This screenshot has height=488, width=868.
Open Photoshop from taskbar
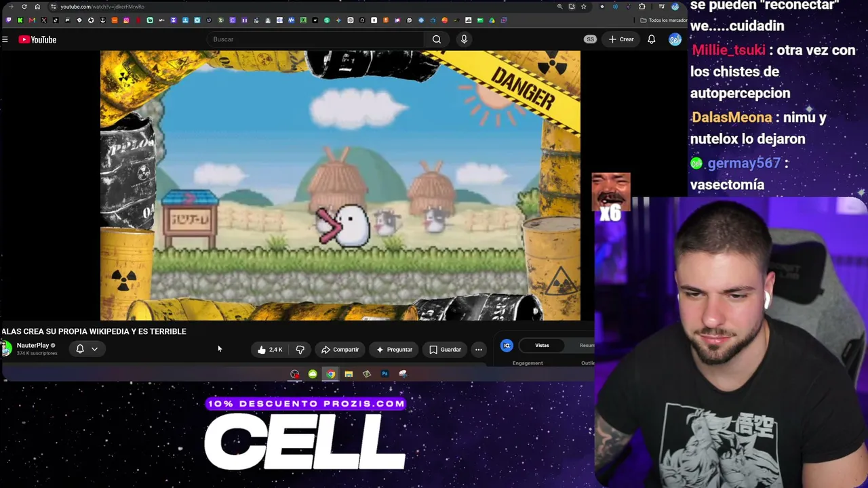click(x=384, y=374)
